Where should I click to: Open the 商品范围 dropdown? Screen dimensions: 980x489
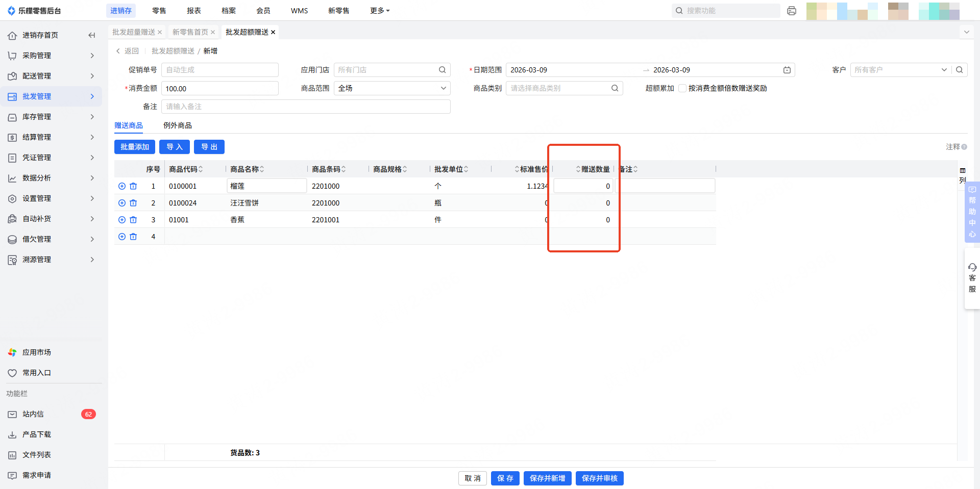[x=392, y=88]
